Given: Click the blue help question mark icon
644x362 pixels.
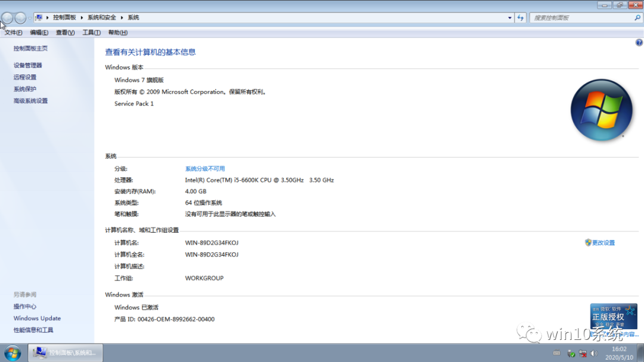Looking at the screenshot, I should click(639, 42).
